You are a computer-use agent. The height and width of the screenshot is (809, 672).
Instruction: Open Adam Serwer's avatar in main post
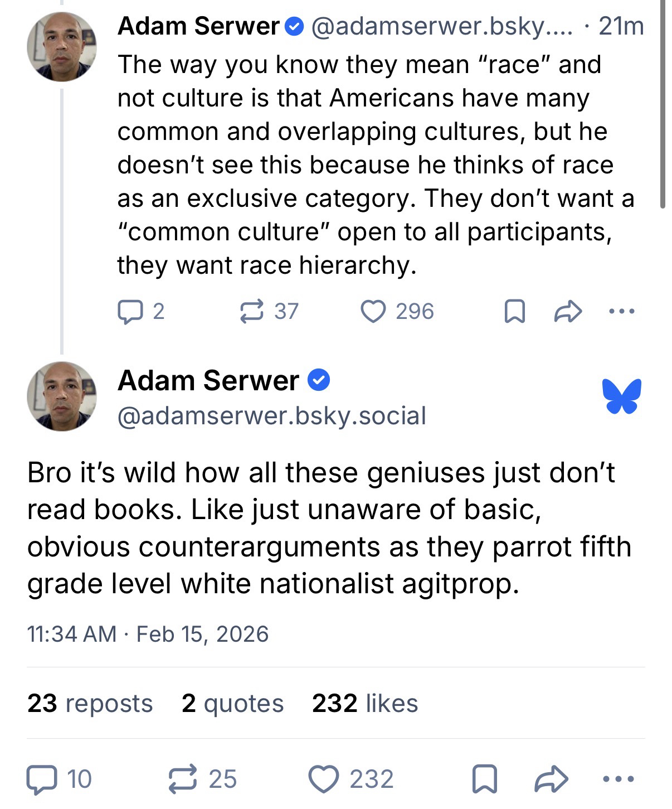62,396
